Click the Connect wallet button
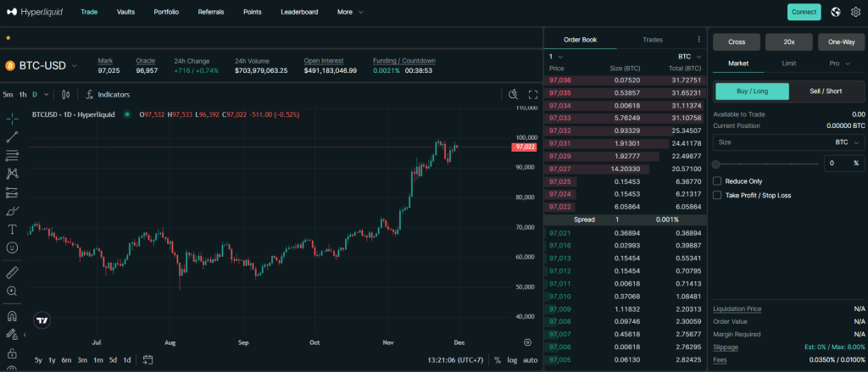This screenshot has width=868, height=372. (804, 12)
